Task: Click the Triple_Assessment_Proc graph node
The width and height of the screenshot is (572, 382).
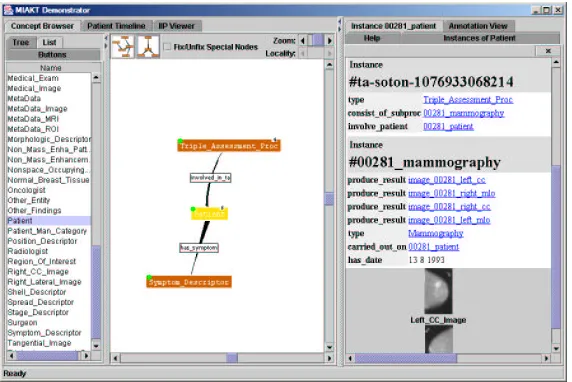Action: [x=229, y=146]
